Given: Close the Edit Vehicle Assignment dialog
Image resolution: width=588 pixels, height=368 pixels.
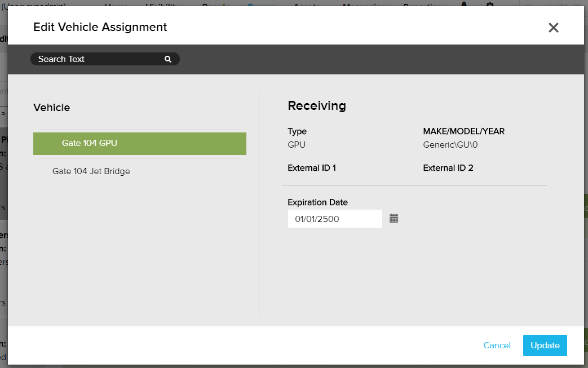Looking at the screenshot, I should point(553,28).
